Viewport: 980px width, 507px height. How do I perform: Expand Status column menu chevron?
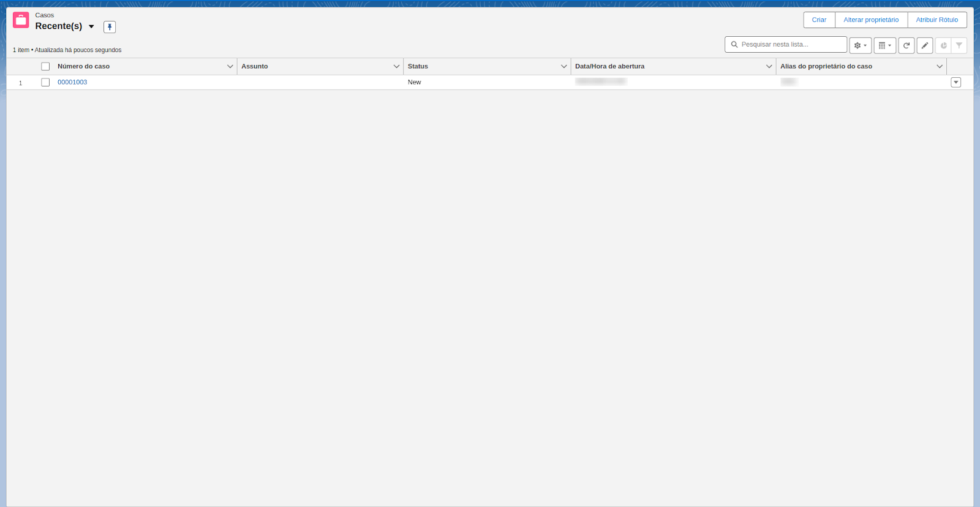point(564,66)
